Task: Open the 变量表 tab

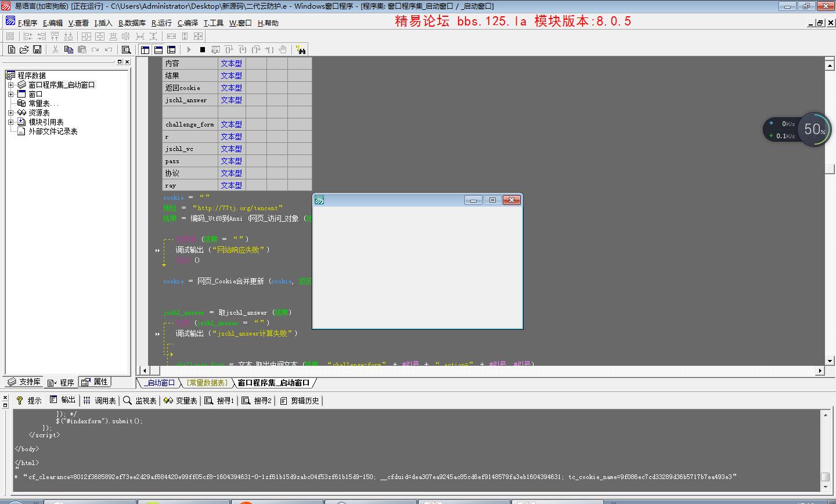Action: coord(181,400)
